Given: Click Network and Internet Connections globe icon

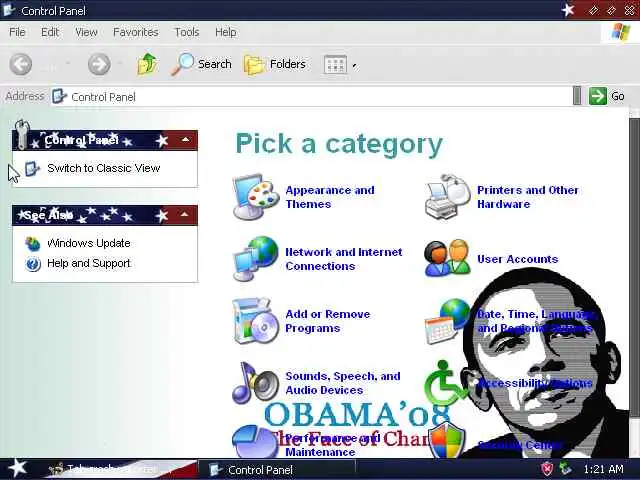Looking at the screenshot, I should click(x=256, y=259).
